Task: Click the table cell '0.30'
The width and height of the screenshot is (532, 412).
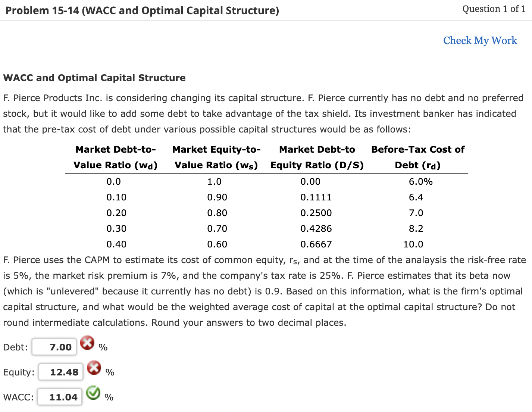Action: 116,229
